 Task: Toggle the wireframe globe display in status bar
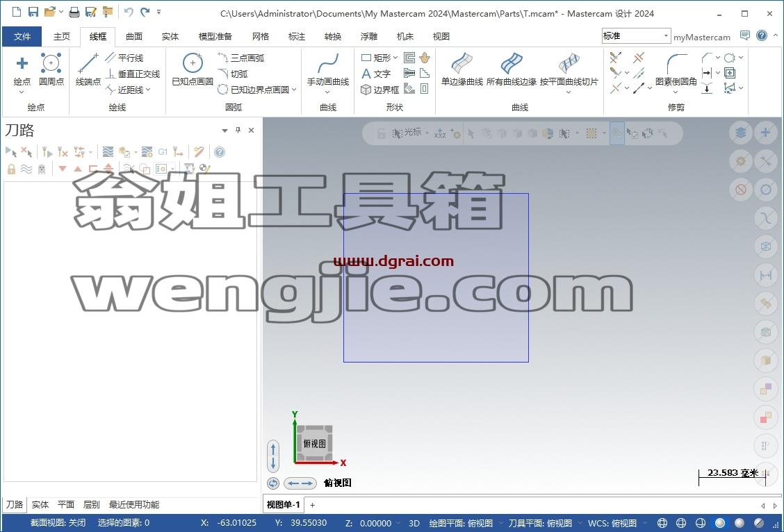tap(662, 523)
